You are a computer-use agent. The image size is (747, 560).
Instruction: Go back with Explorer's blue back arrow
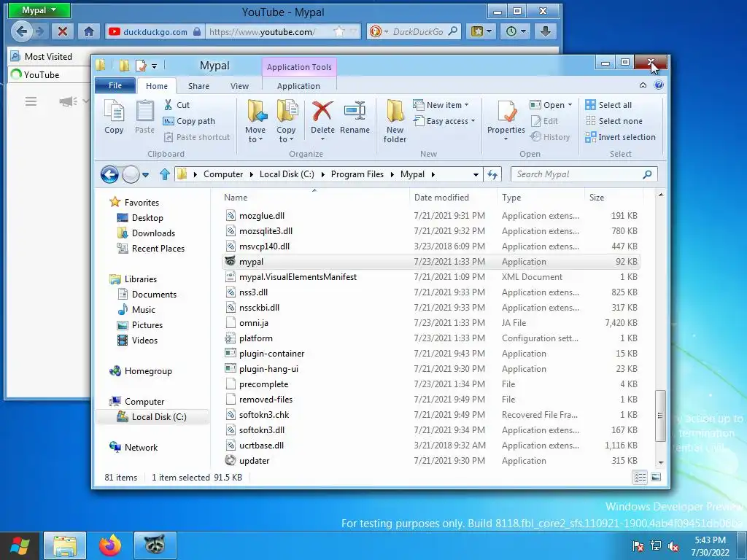pyautogui.click(x=109, y=175)
